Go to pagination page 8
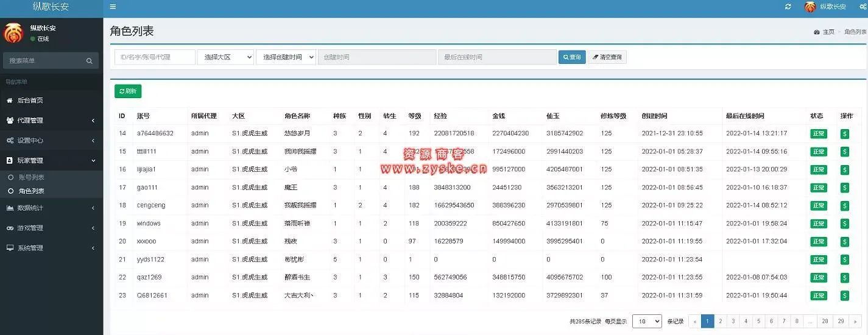 797,321
